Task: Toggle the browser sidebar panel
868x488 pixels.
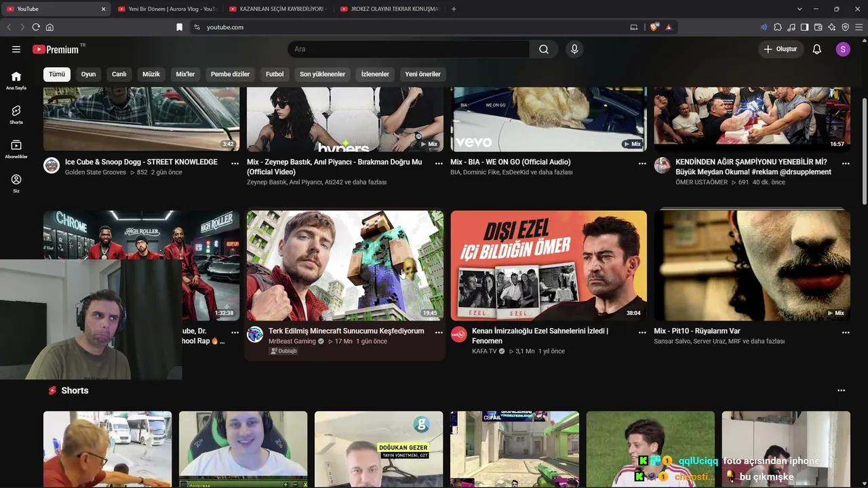Action: click(804, 27)
